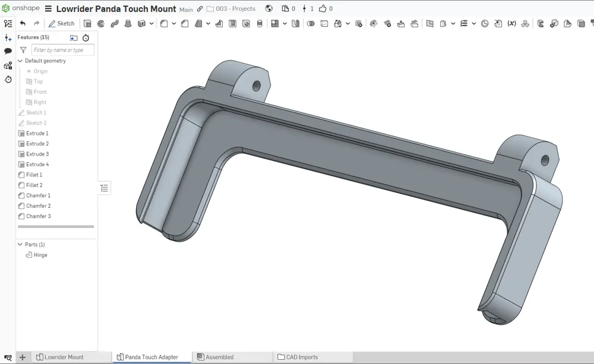Screen dimensions: 594x364
Task: Select Extrude 3 in the feature list
Action: click(x=37, y=154)
